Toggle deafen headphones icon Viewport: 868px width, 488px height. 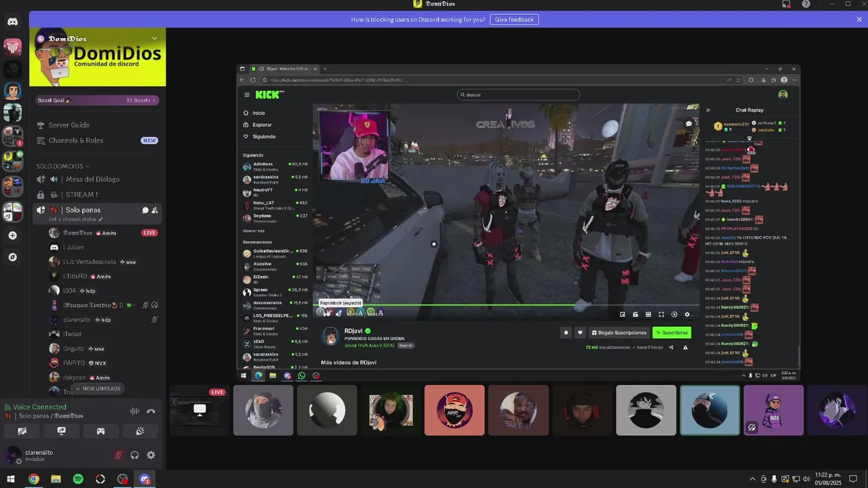point(135,455)
